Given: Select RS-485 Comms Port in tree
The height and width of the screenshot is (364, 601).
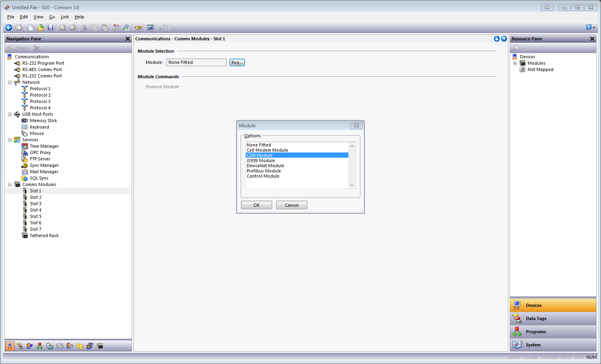Looking at the screenshot, I should (x=42, y=69).
